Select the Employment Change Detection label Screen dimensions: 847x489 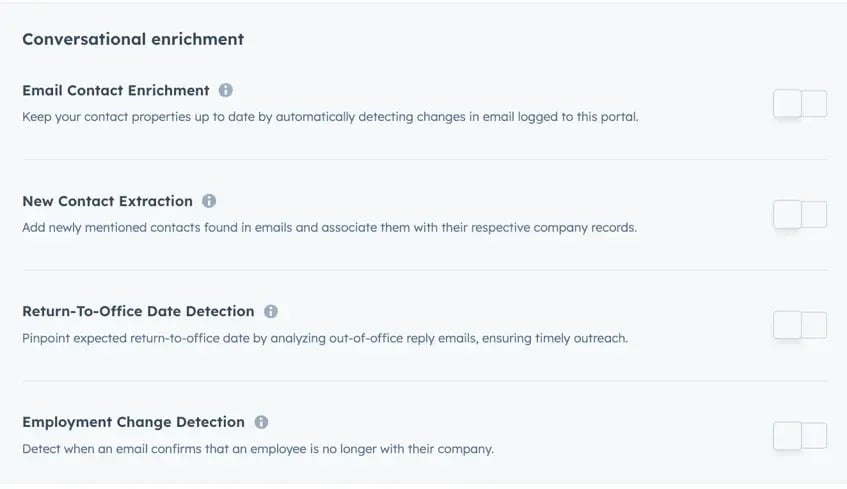pyautogui.click(x=133, y=422)
